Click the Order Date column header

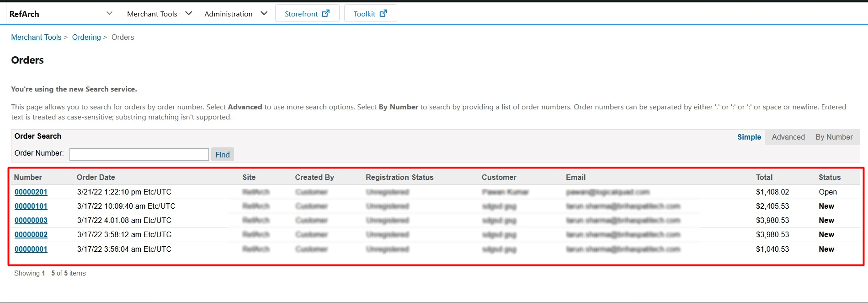[x=96, y=177]
